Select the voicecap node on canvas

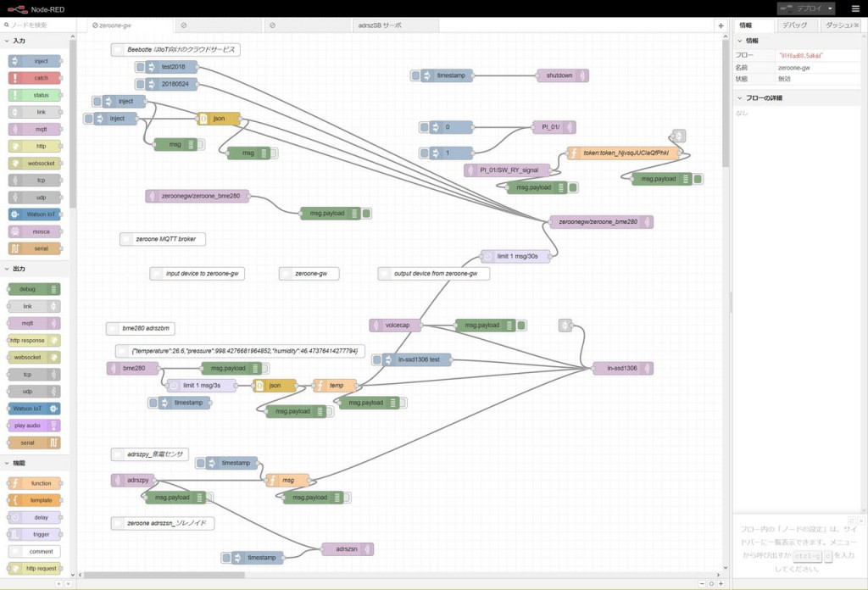tap(397, 325)
